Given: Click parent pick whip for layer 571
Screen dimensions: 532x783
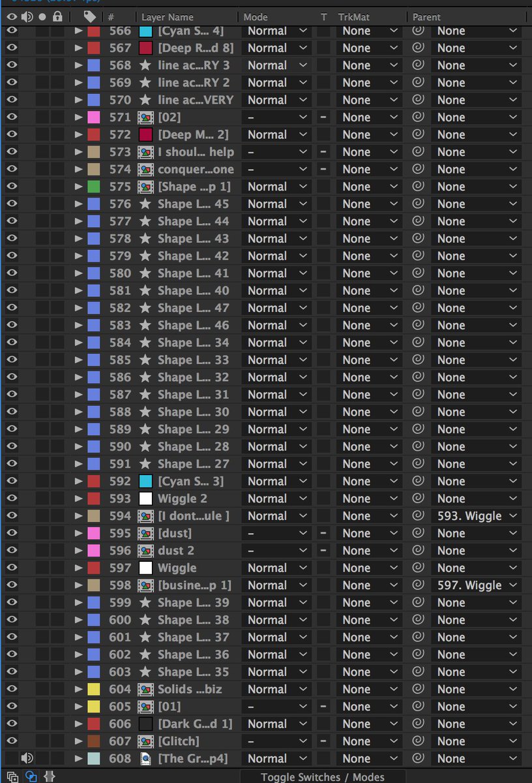Looking at the screenshot, I should coord(419,117).
